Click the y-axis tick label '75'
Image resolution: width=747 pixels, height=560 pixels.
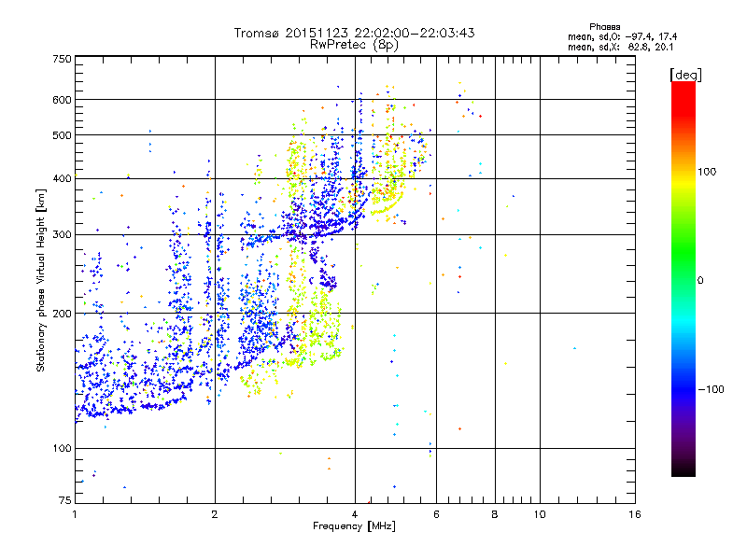65,500
